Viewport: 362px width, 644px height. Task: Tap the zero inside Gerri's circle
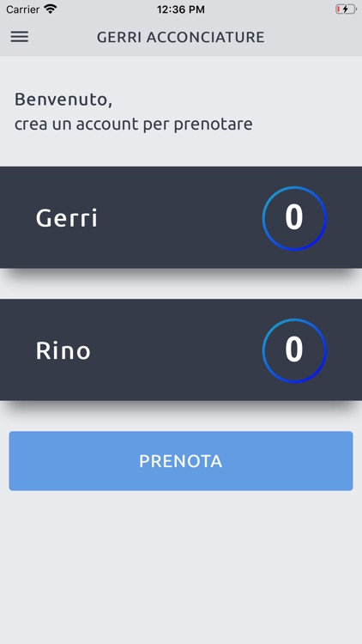tap(294, 217)
